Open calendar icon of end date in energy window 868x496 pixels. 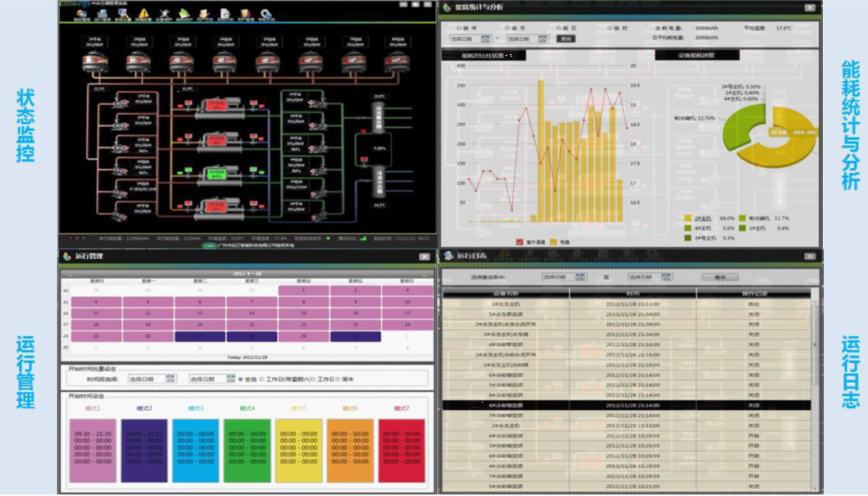click(x=543, y=39)
